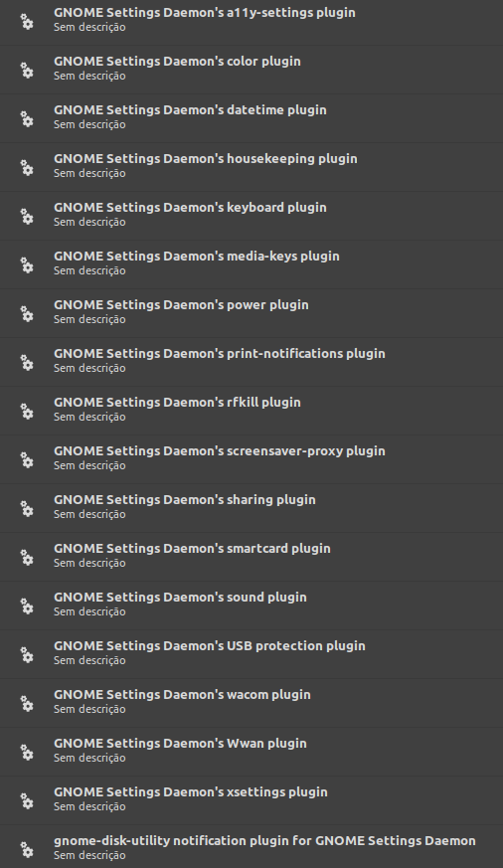
Task: Click the sound plugin title
Action: pos(180,598)
